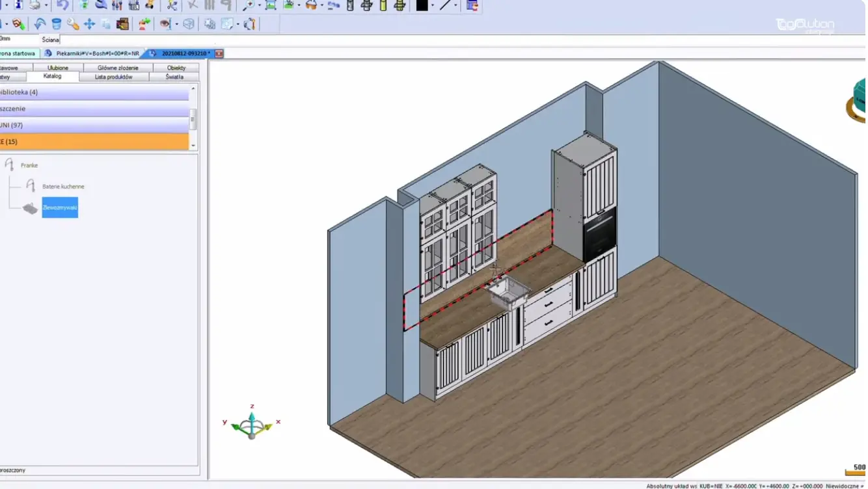Screen dimensions: 868x489
Task: Click the undo arrow in the top toolbar
Action: click(x=62, y=5)
